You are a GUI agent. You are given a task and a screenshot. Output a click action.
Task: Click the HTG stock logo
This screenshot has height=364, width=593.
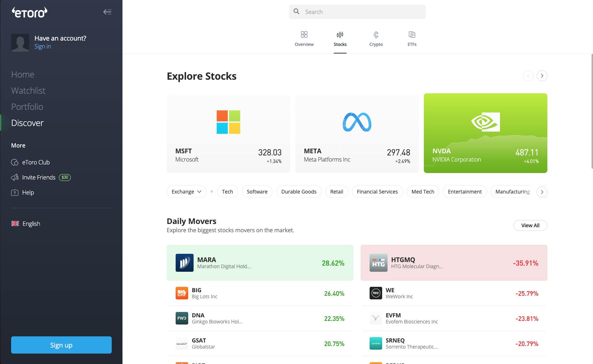tap(379, 263)
